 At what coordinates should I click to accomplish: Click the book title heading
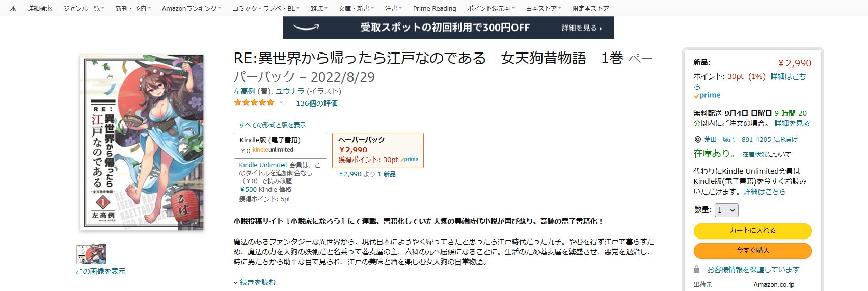tap(443, 67)
